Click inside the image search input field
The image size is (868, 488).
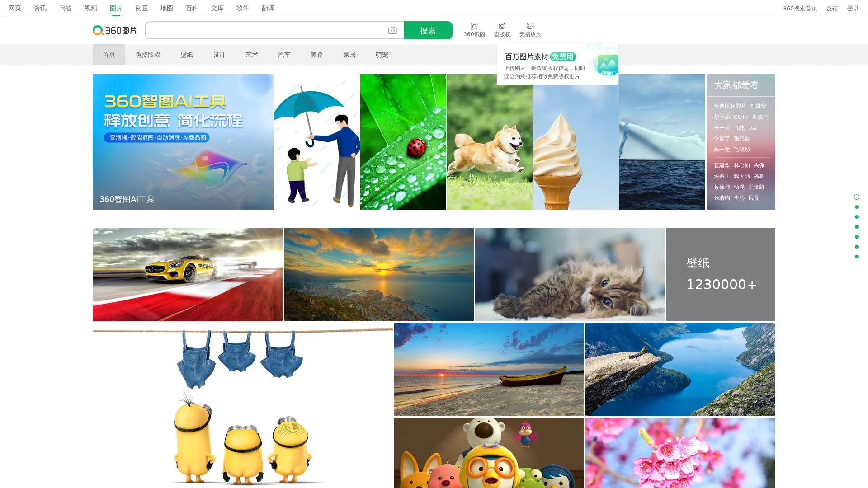pos(267,30)
